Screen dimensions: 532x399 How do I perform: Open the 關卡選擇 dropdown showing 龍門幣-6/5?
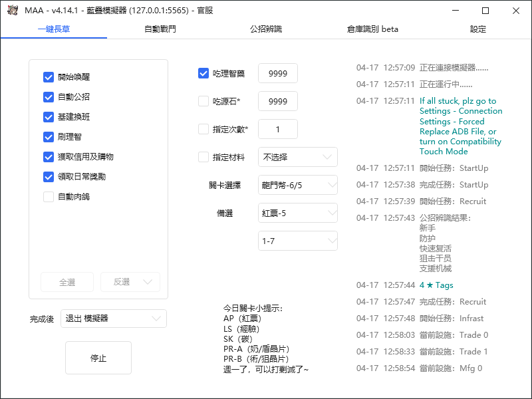pyautogui.click(x=298, y=185)
